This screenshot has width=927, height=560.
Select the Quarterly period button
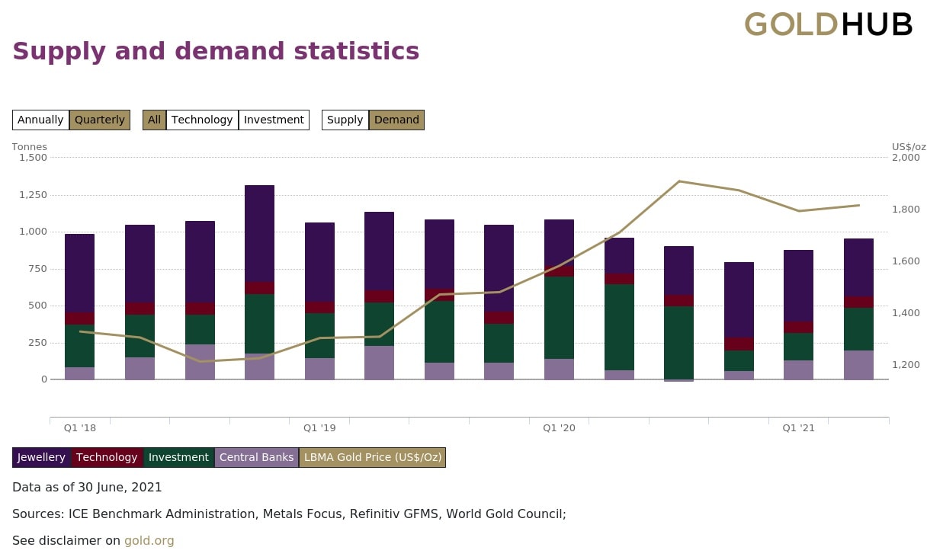tap(100, 120)
